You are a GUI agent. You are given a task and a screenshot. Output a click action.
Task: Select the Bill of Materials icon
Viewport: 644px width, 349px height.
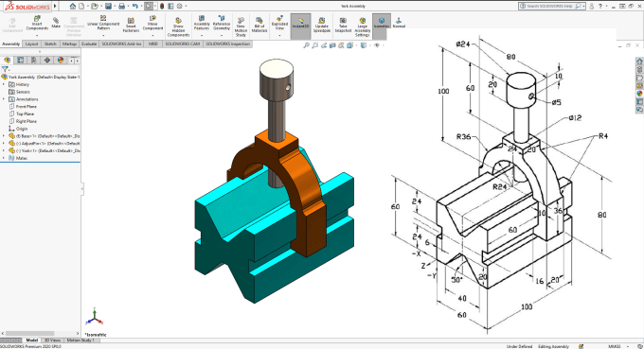coord(259,25)
